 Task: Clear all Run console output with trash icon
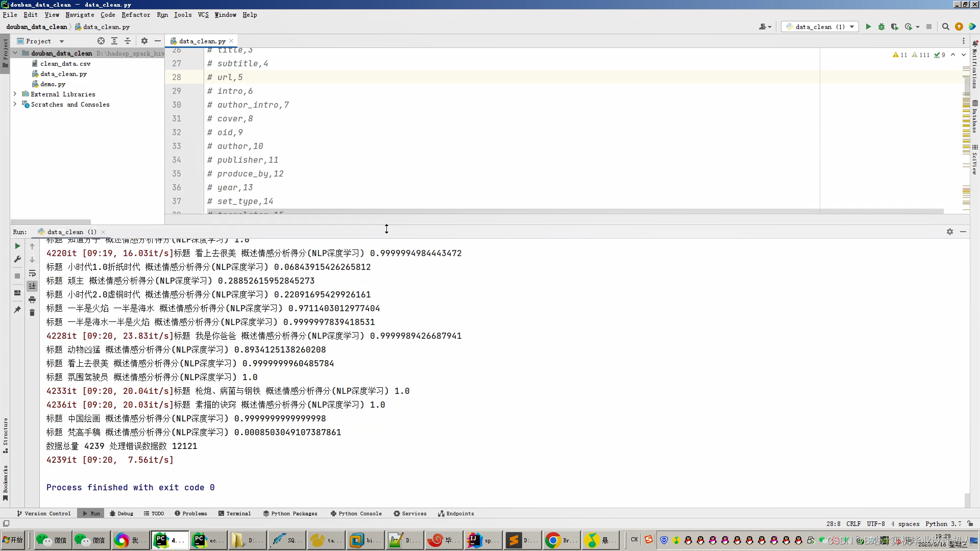tap(32, 313)
